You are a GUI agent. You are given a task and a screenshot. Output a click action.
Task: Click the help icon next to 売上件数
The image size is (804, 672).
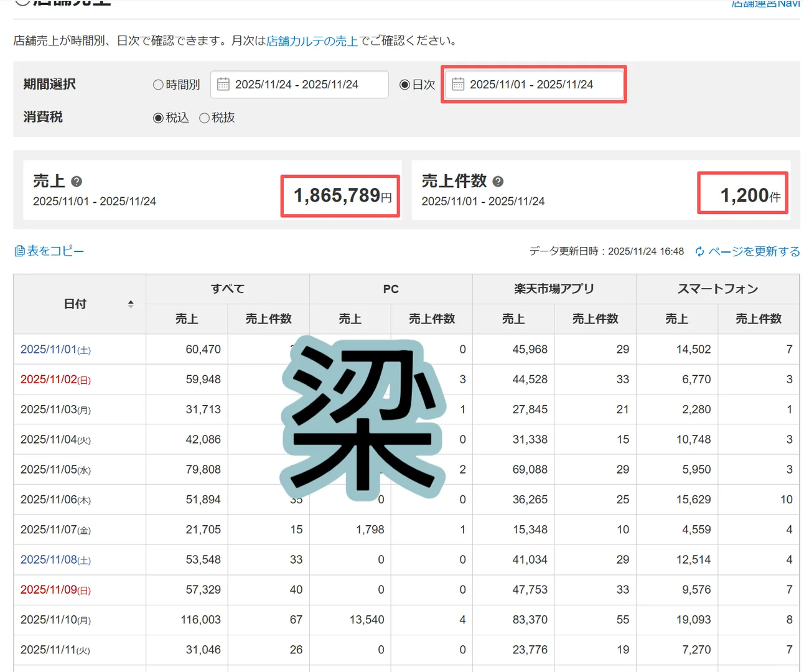498,181
